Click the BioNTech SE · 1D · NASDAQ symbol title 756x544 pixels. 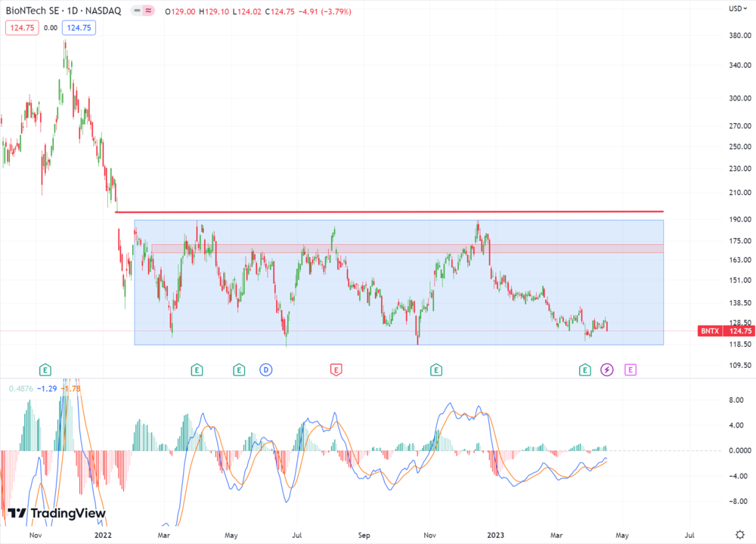coord(64,11)
